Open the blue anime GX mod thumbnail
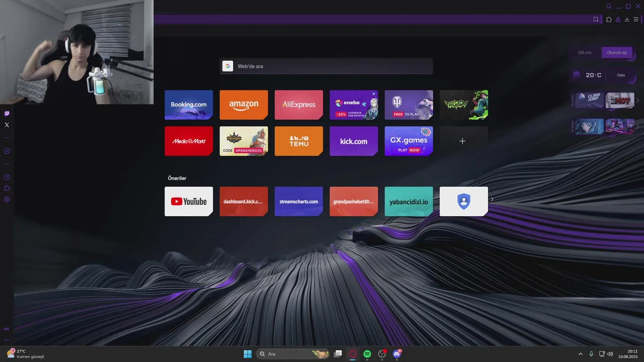 [590, 126]
